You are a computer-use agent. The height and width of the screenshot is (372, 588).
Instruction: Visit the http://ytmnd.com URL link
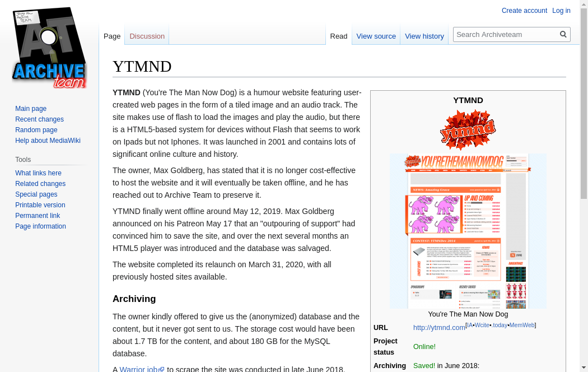[x=439, y=328]
